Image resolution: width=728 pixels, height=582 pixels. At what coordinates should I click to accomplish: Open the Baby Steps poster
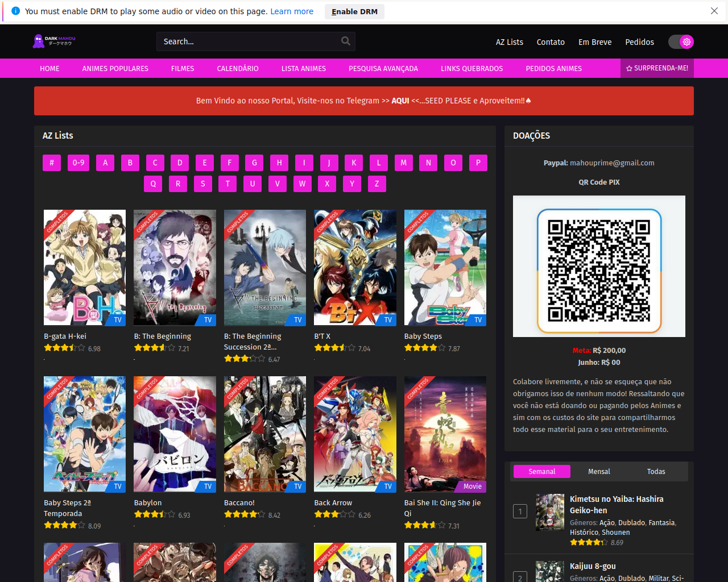[445, 267]
